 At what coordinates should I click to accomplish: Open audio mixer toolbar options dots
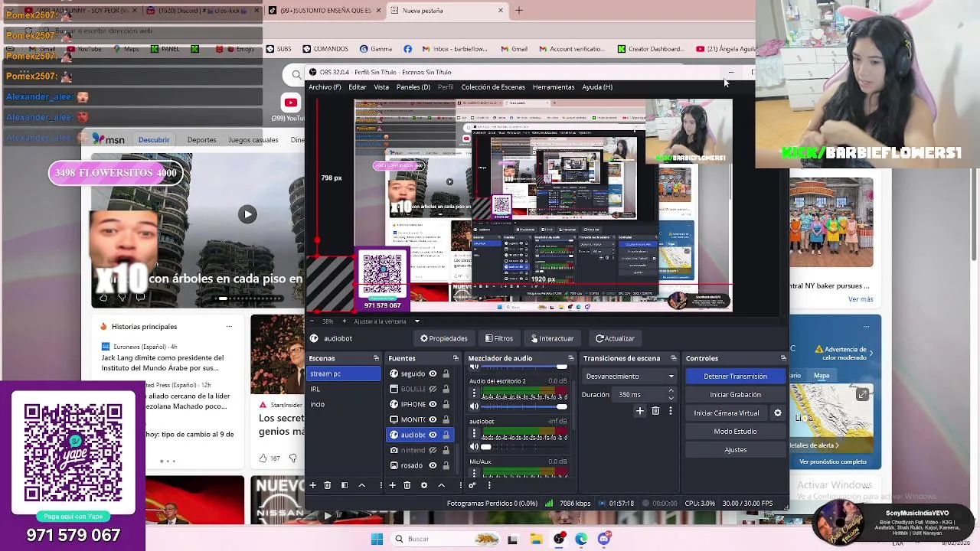point(489,485)
